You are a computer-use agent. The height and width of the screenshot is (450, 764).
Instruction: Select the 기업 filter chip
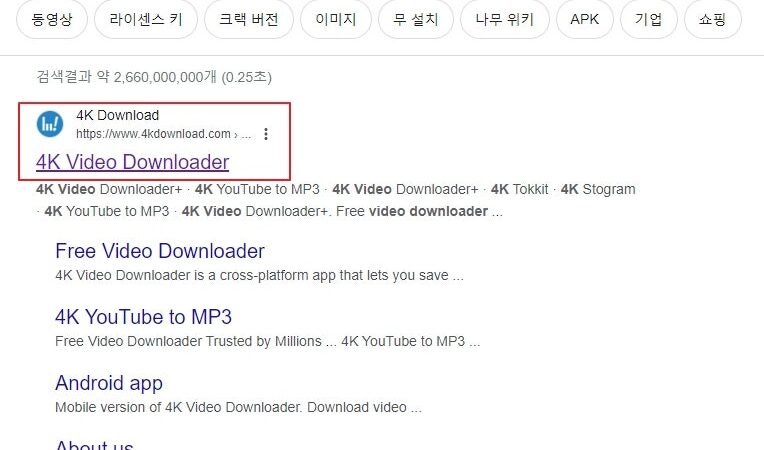649,19
